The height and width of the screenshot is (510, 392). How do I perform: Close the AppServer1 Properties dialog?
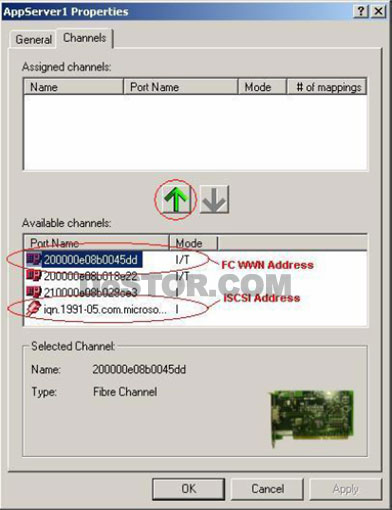click(379, 11)
